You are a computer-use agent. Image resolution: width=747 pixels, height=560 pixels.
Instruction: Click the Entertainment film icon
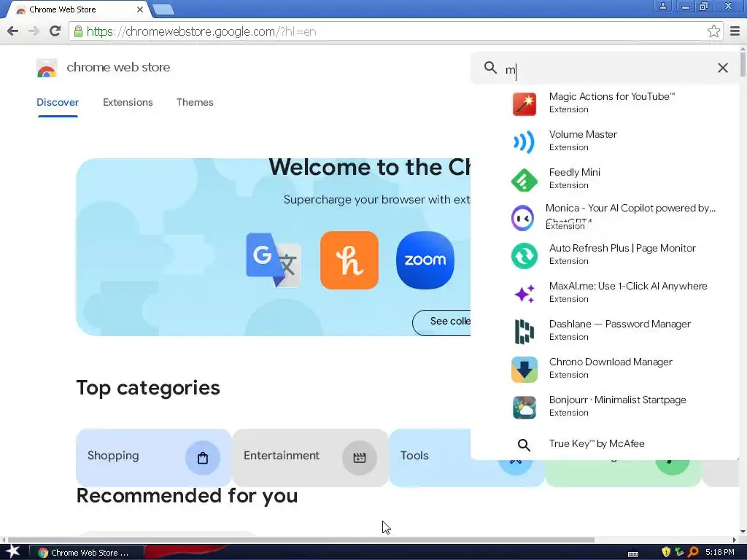359,458
